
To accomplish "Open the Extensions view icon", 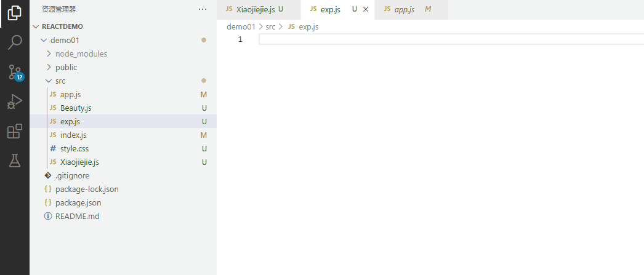I will pos(15,131).
